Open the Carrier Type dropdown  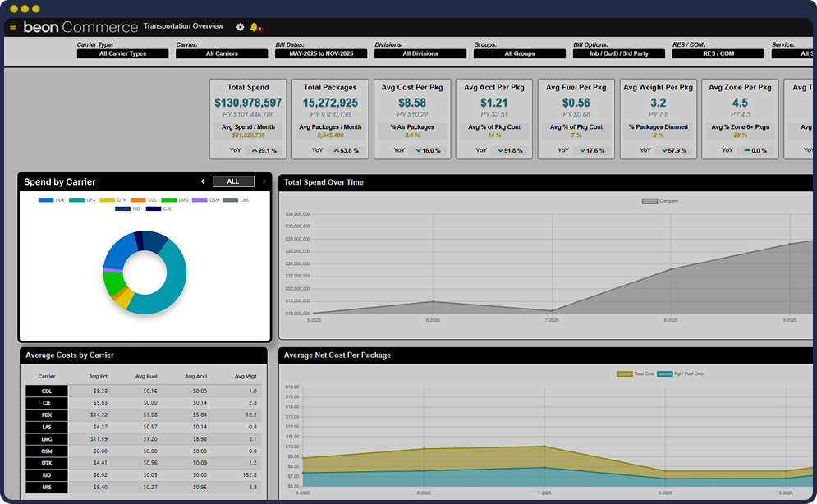123,53
